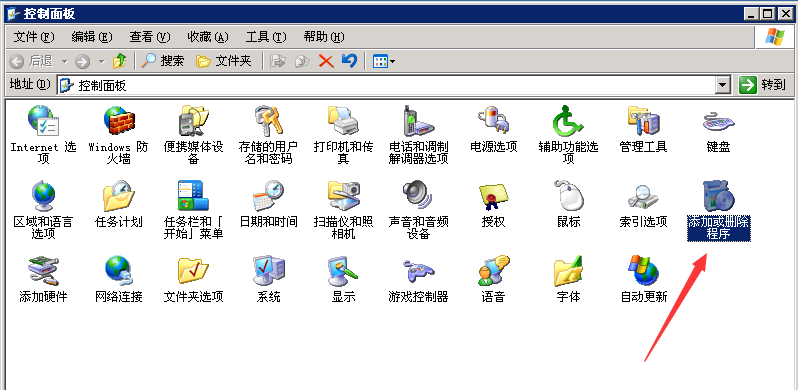Toggle the 文件夹 folders pane button

(x=224, y=62)
